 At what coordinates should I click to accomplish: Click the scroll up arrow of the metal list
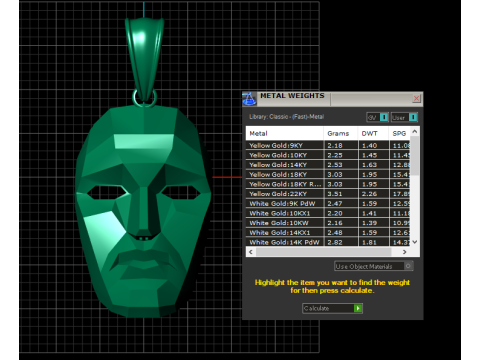[x=415, y=131]
